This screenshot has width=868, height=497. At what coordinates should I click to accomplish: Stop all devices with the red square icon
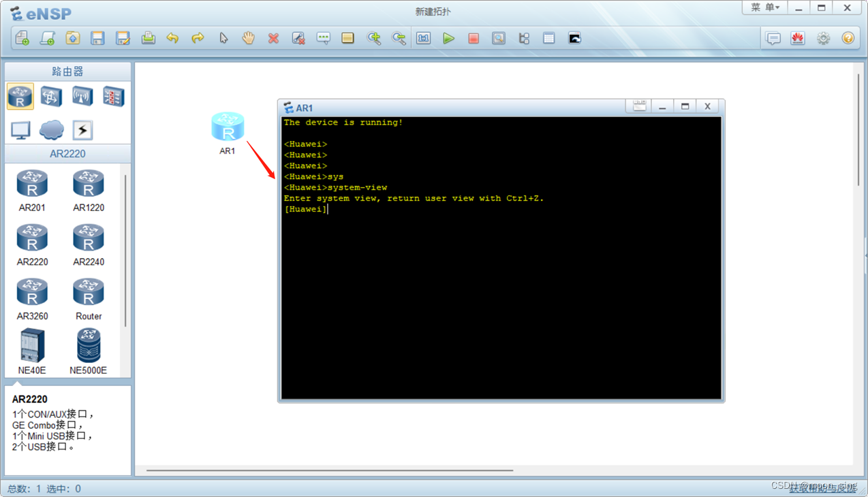tap(474, 38)
